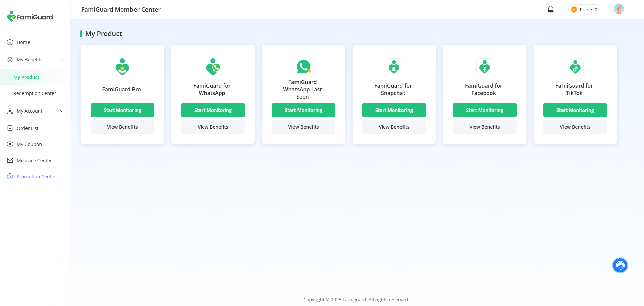Start Monitoring for FamiGuard Pro

(x=122, y=110)
